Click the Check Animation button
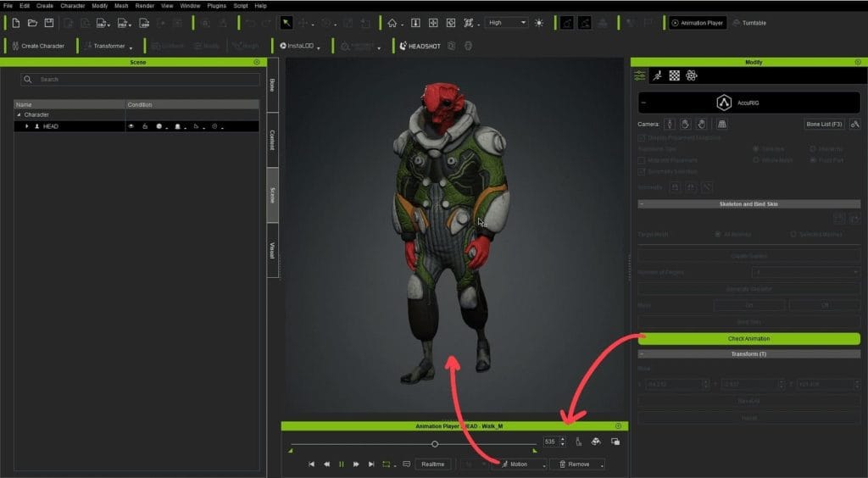868x478 pixels. pos(748,339)
